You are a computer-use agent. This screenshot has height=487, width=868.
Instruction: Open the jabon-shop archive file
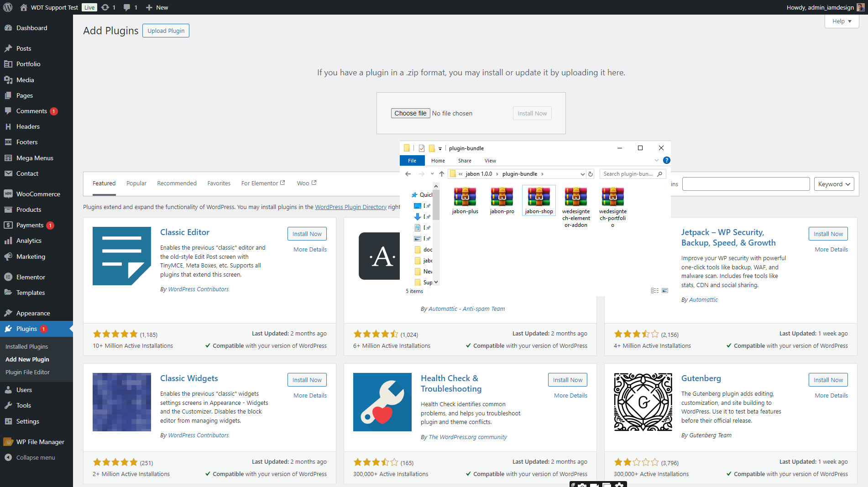point(539,200)
